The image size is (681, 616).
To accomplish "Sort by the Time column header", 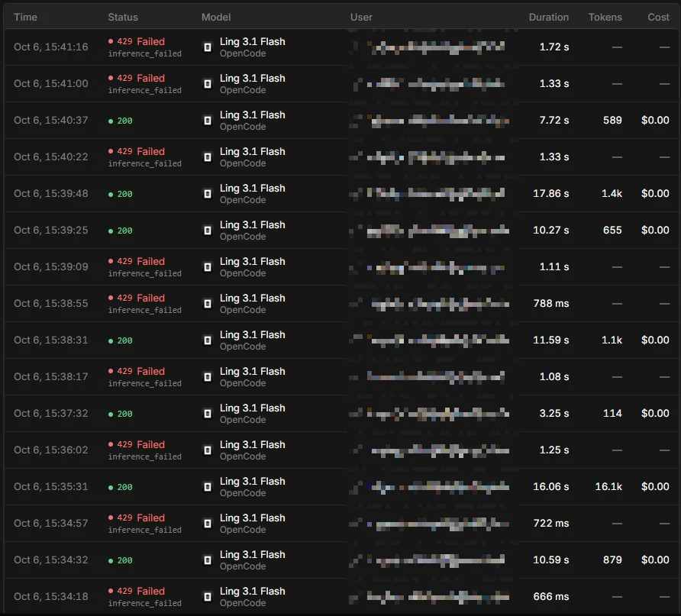I will (26, 17).
